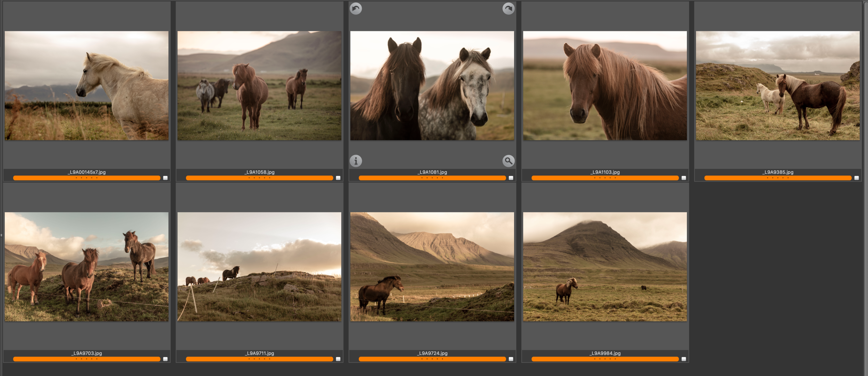Click the _L9A9385.jpg filename label
Screen dimensions: 868x376
(778, 172)
